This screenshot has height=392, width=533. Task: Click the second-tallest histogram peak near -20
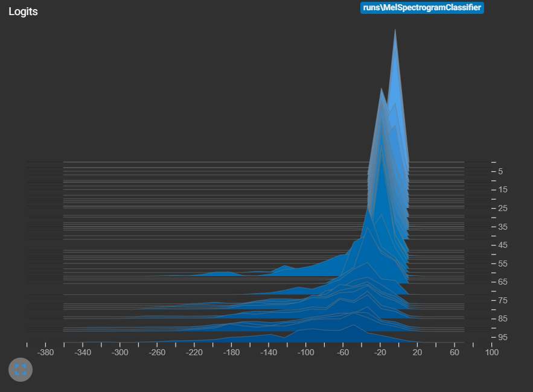coord(381,90)
